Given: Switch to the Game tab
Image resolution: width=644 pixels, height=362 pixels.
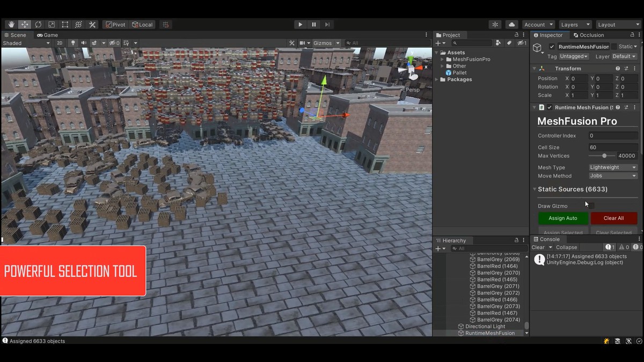Looking at the screenshot, I should 47,35.
